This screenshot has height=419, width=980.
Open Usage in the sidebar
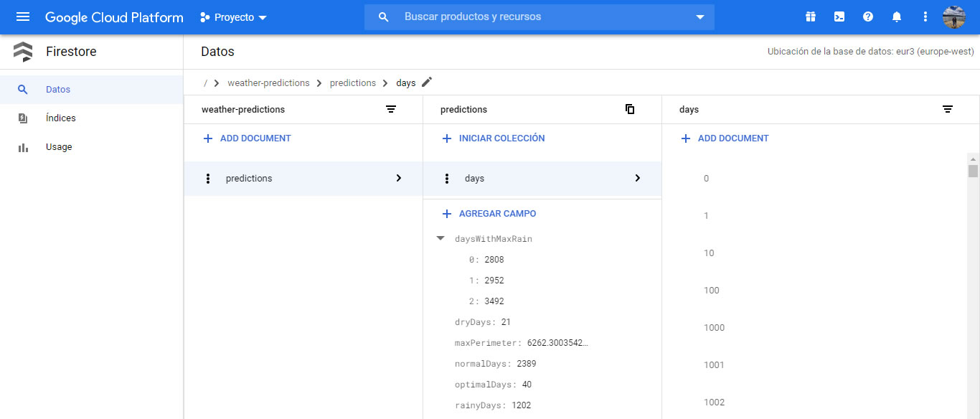[x=92, y=147]
